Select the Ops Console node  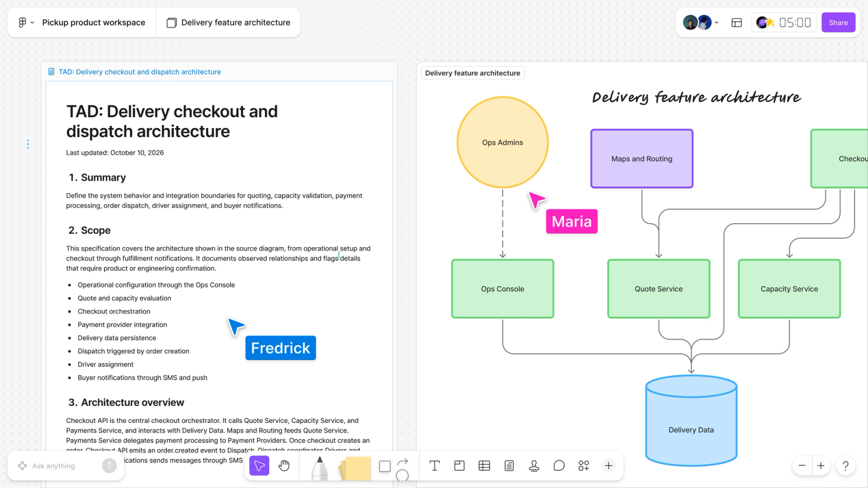(x=503, y=289)
